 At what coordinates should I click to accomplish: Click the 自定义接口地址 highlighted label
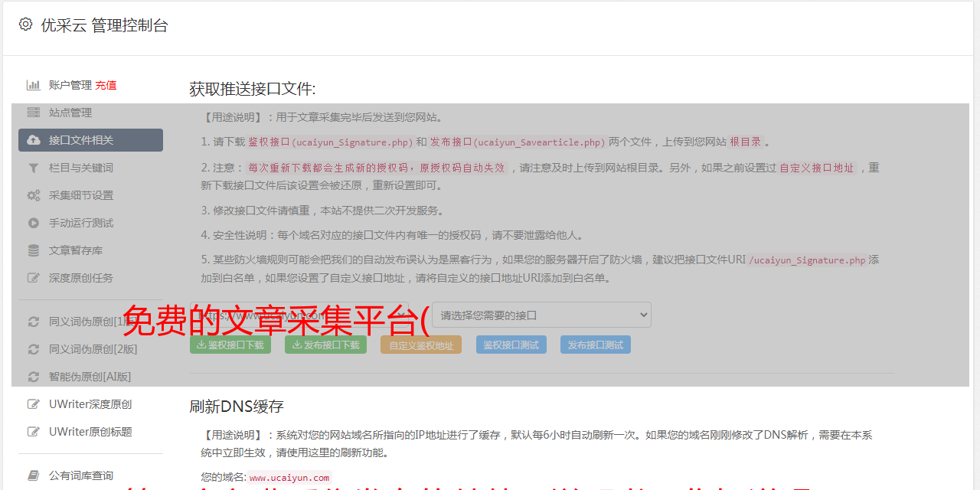[816, 168]
